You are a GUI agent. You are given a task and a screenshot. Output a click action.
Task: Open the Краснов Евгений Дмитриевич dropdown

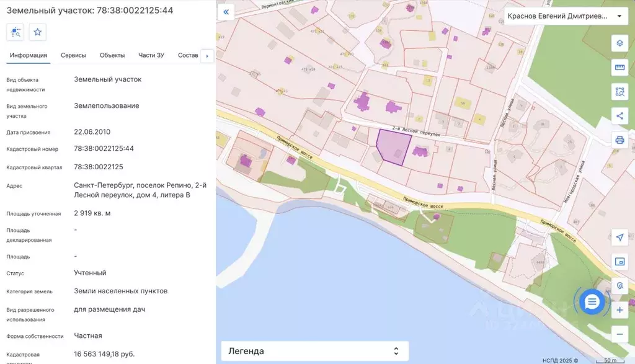[x=563, y=16]
